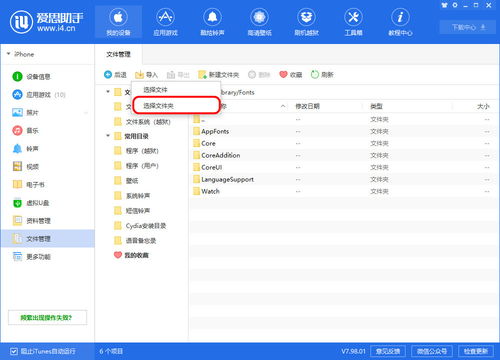Image resolution: width=500 pixels, height=360 pixels.
Task: Select 程序 (用户) folder in tree
Action: pos(136,166)
